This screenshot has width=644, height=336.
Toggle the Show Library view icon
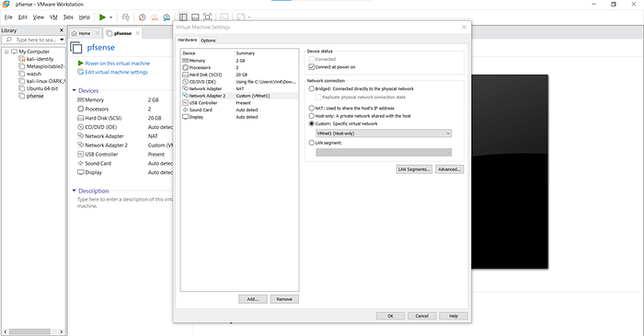click(x=183, y=17)
